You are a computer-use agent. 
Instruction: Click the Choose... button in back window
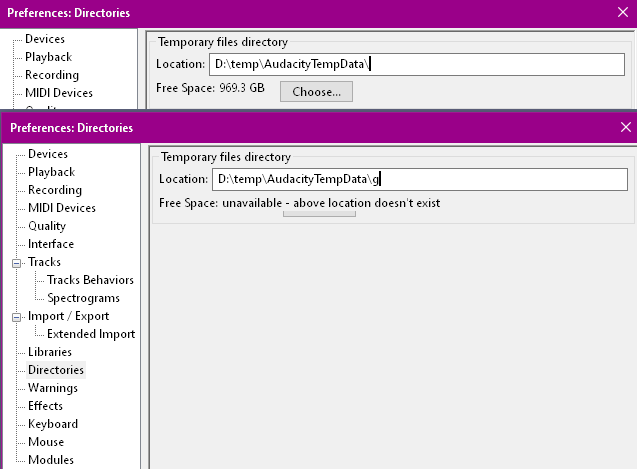[x=316, y=91]
